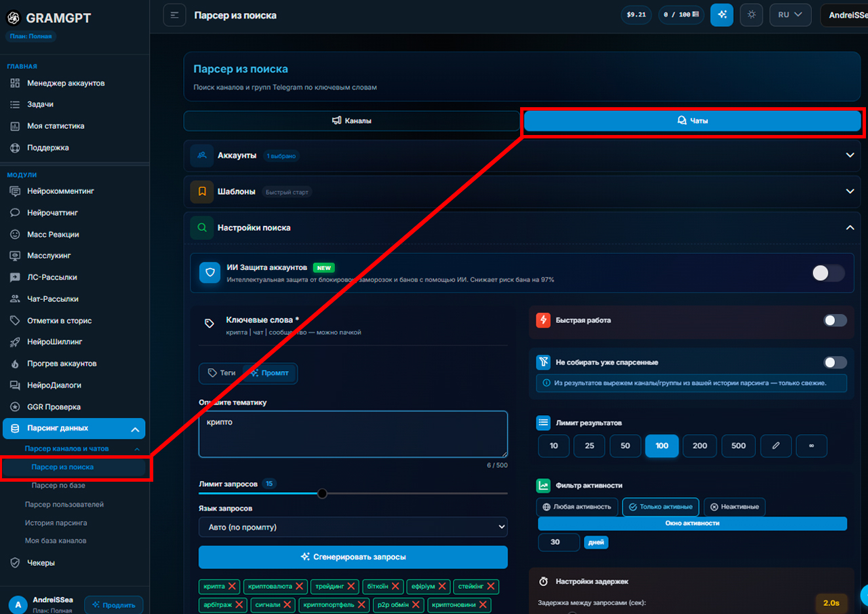Remove the крипта tag with its X
The height and width of the screenshot is (614, 868).
pyautogui.click(x=233, y=586)
